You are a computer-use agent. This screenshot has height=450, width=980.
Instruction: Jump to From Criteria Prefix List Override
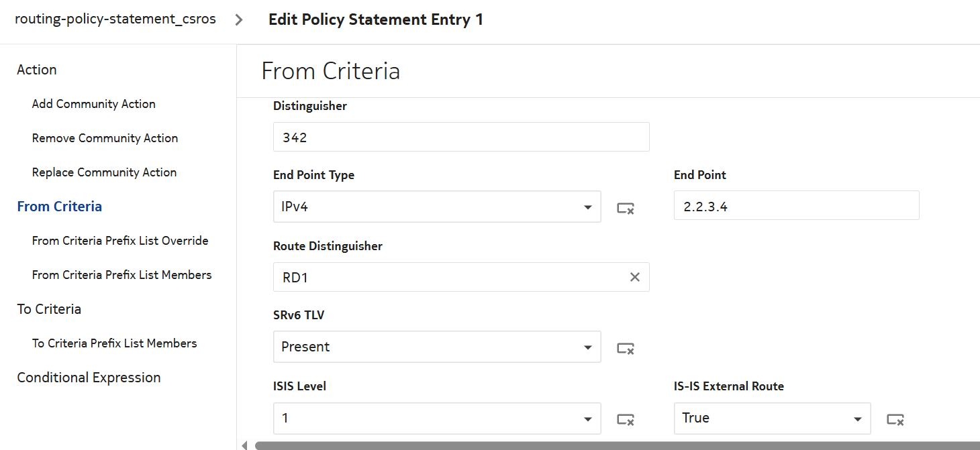tap(120, 241)
